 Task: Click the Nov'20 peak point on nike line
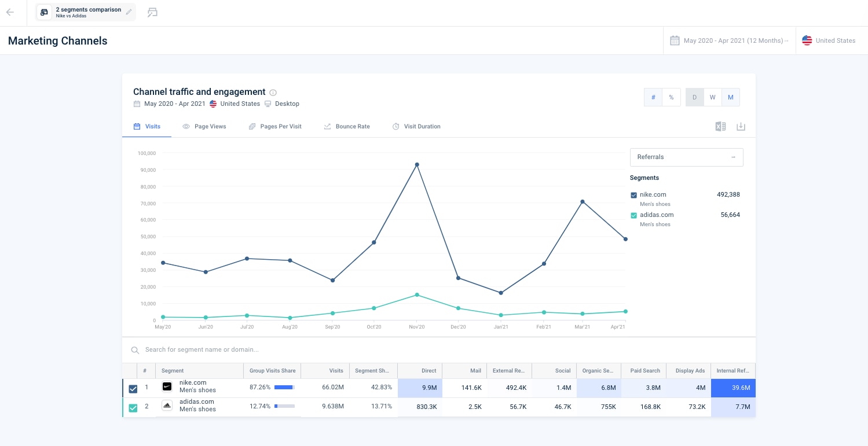pyautogui.click(x=417, y=164)
